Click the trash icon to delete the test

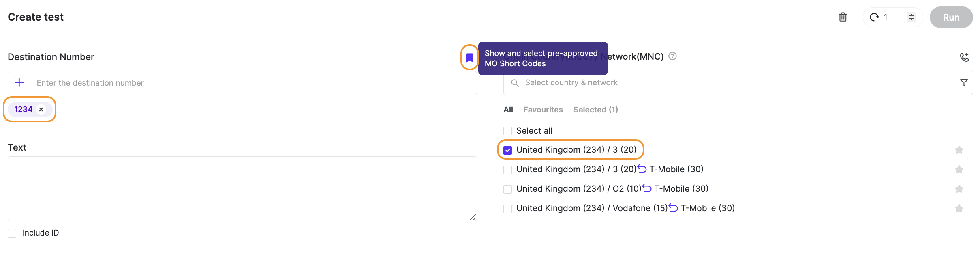(x=843, y=17)
